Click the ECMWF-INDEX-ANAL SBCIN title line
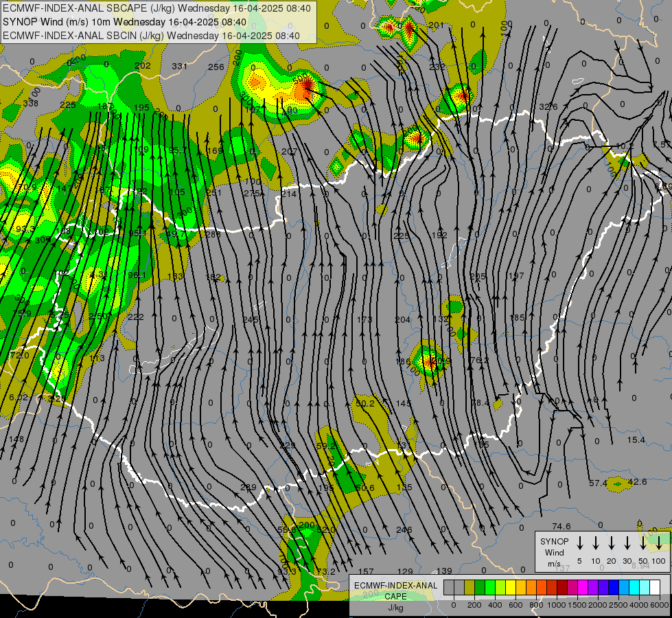This screenshot has width=672, height=618. point(151,36)
